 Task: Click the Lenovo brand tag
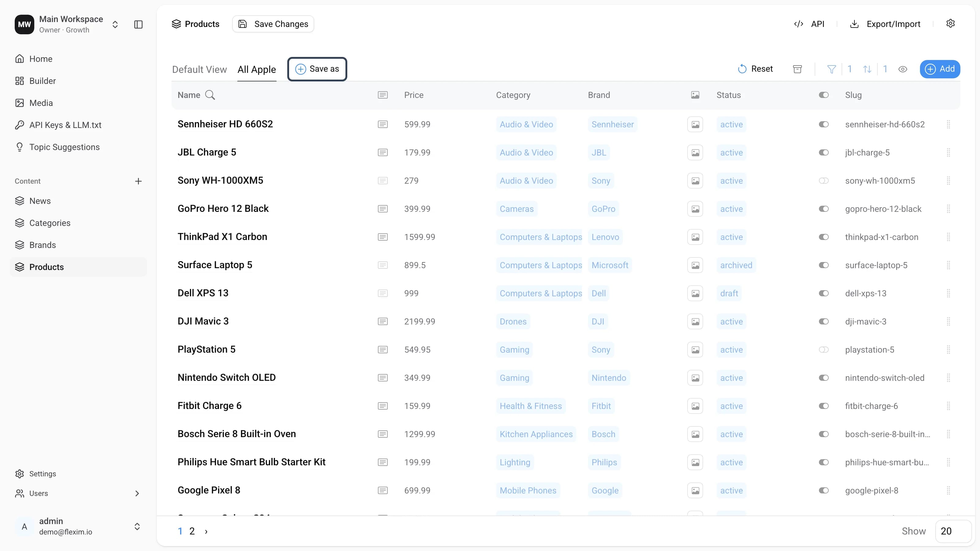pos(605,237)
